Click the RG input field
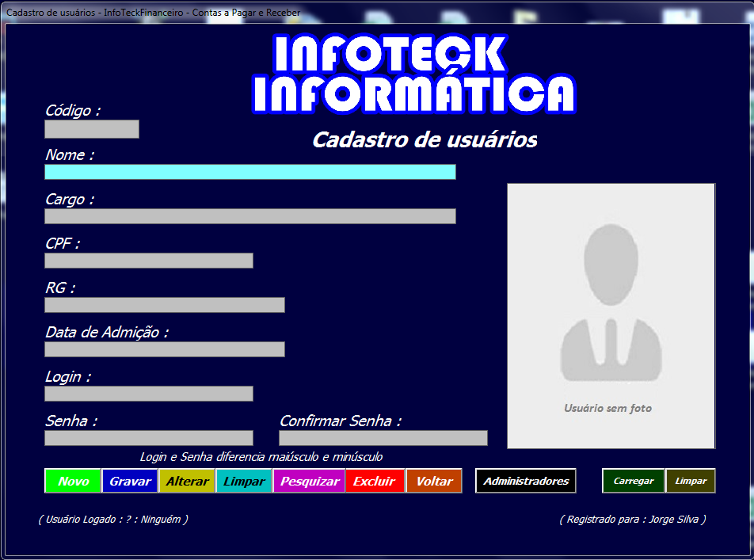This screenshot has height=560, width=754. 164,304
